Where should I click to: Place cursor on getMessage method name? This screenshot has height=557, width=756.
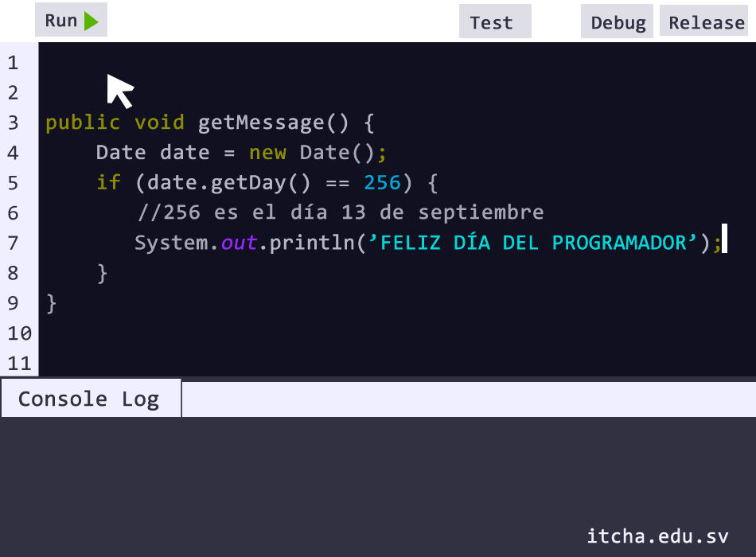coord(261,123)
